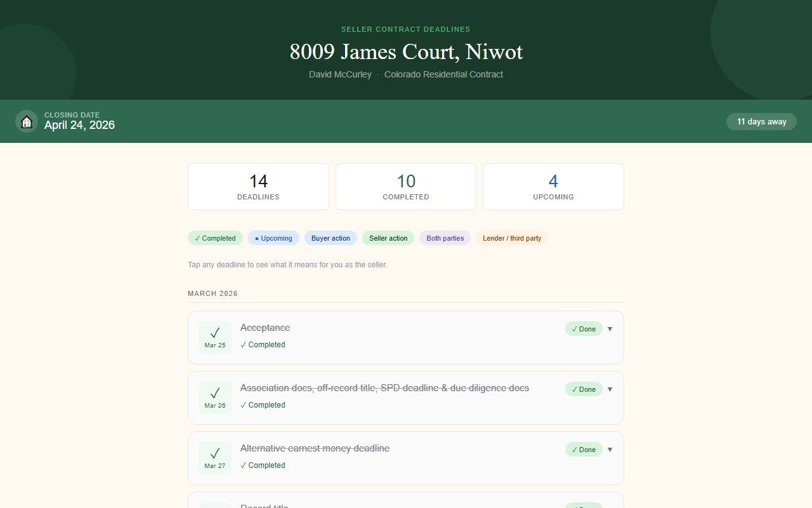Screen dimensions: 812x508
Task: Expand the Alternative earnest money deadline arrow
Action: click(610, 450)
